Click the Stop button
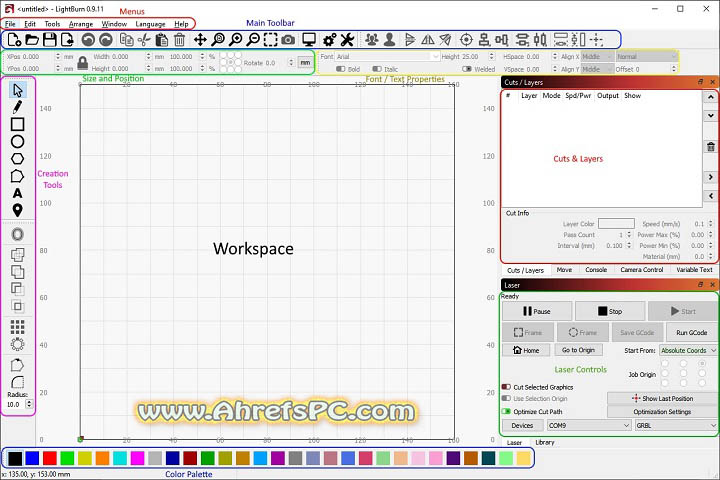The image size is (720, 480). [610, 311]
